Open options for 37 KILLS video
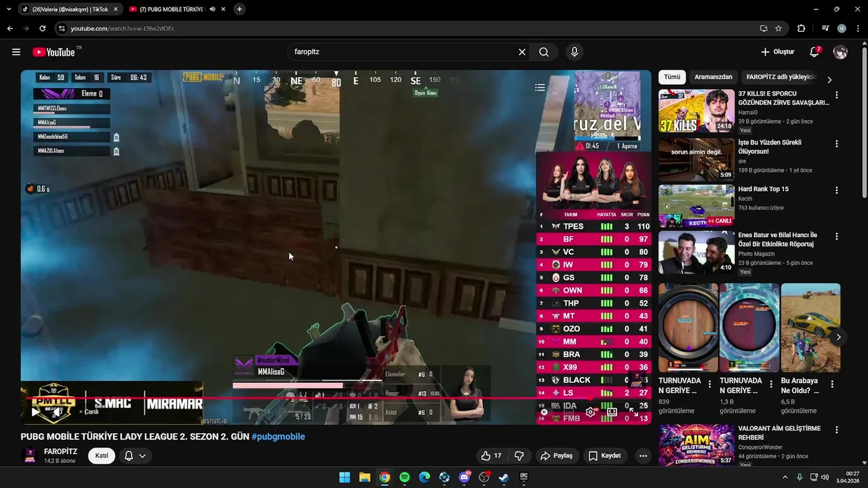The image size is (868, 488). (836, 96)
